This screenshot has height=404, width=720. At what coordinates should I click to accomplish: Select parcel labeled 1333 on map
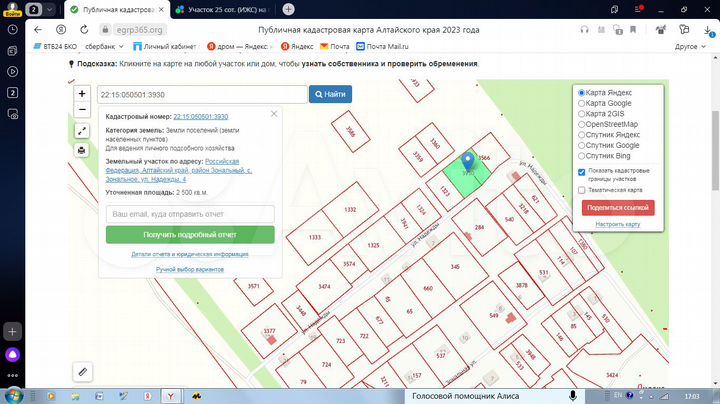(315, 237)
